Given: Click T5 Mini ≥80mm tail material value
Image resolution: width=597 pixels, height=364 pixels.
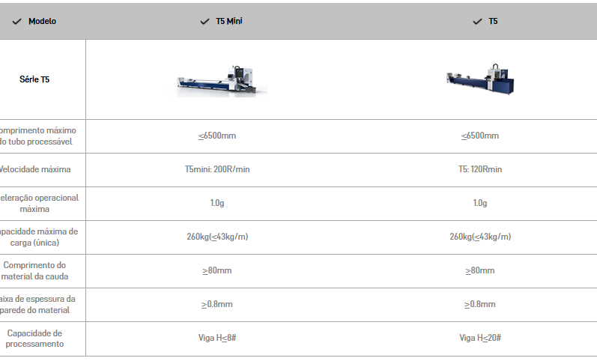Looking at the screenshot, I should click(x=217, y=270).
